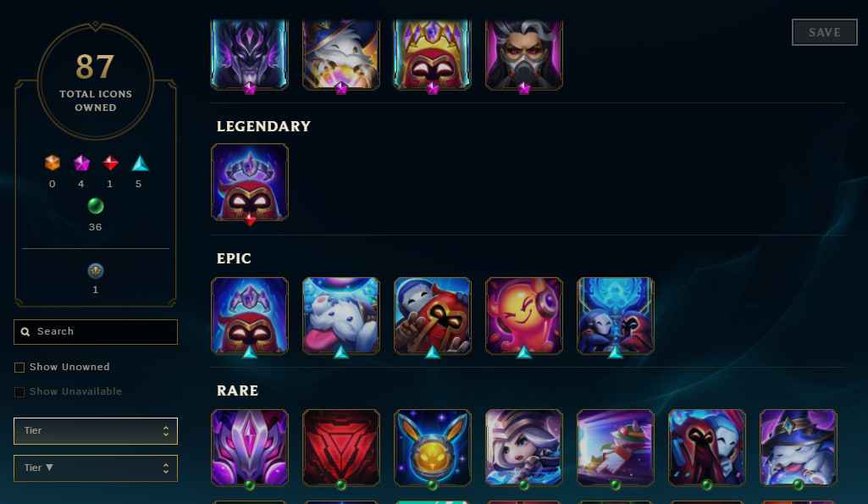The width and height of the screenshot is (868, 504).
Task: Click the SAVE button
Action: pos(824,32)
